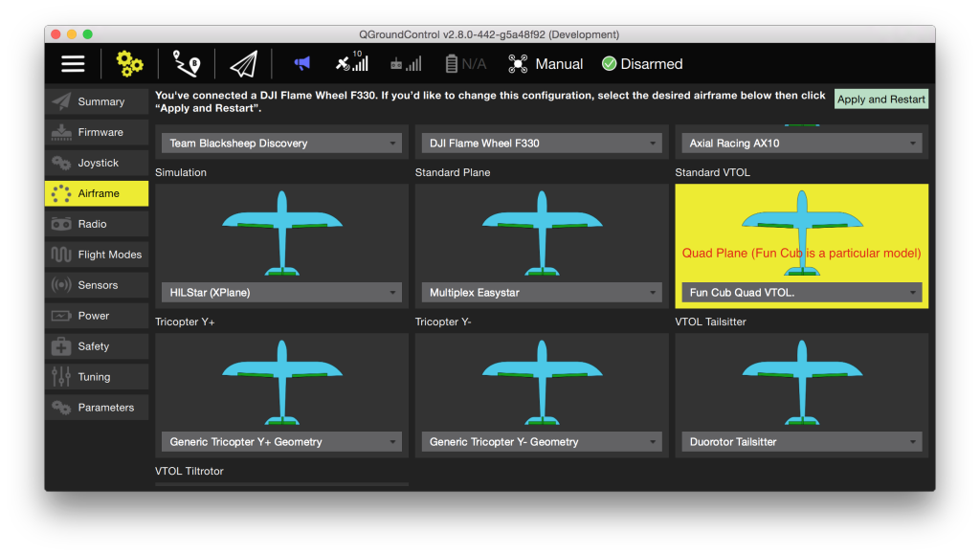Click the megaphone notifications icon
This screenshot has width=980, height=555.
tap(301, 63)
